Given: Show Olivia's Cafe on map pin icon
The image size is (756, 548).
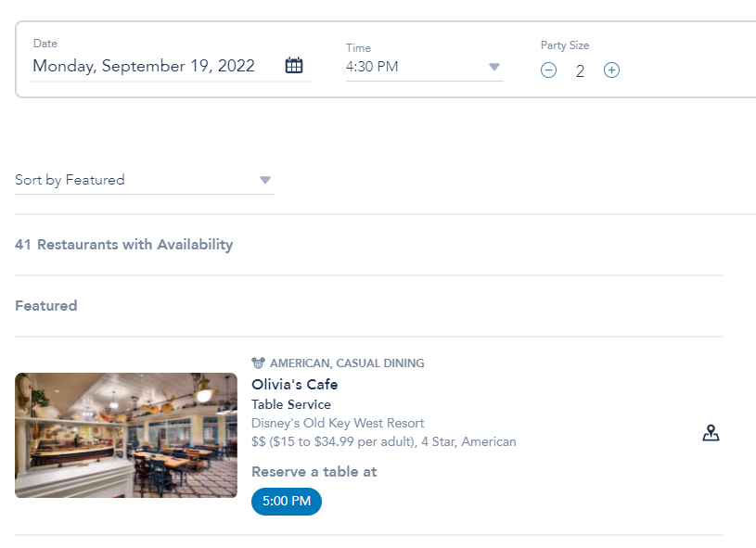Looking at the screenshot, I should 711,433.
